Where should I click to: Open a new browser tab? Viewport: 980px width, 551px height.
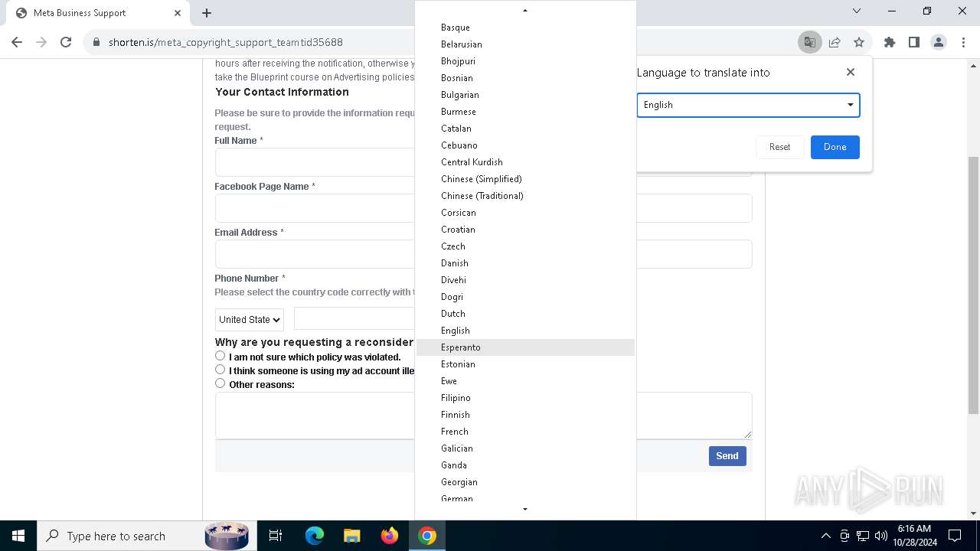click(x=207, y=13)
